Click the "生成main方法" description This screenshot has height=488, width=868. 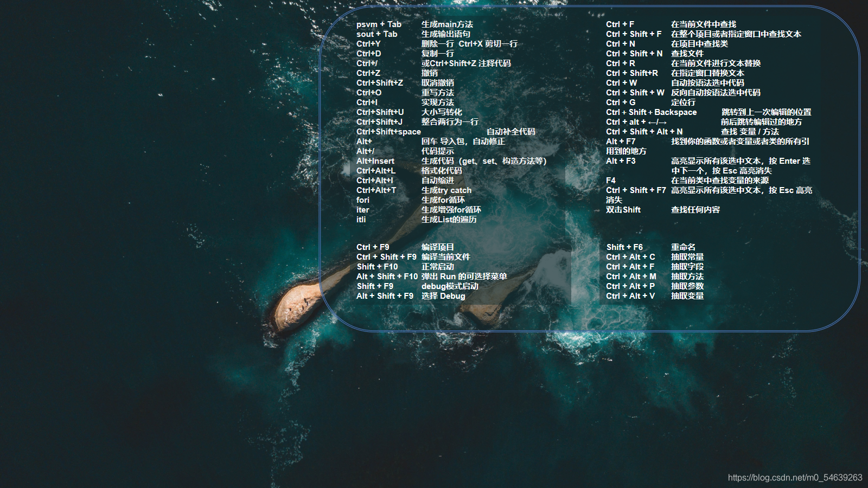point(447,24)
